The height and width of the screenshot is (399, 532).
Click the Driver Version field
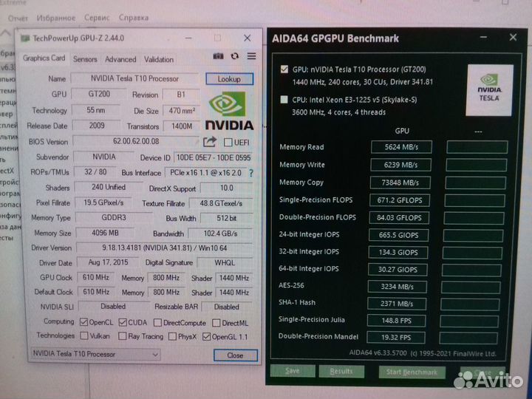(x=165, y=248)
